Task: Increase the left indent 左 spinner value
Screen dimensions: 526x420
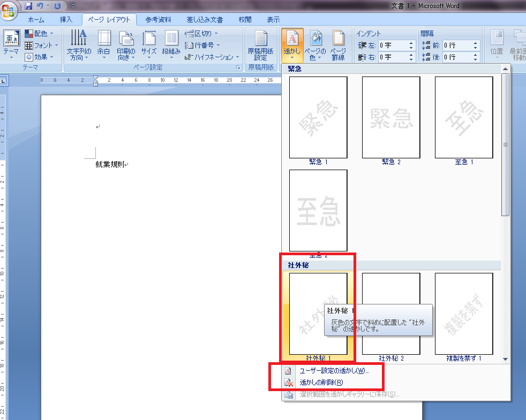Action: (411, 43)
